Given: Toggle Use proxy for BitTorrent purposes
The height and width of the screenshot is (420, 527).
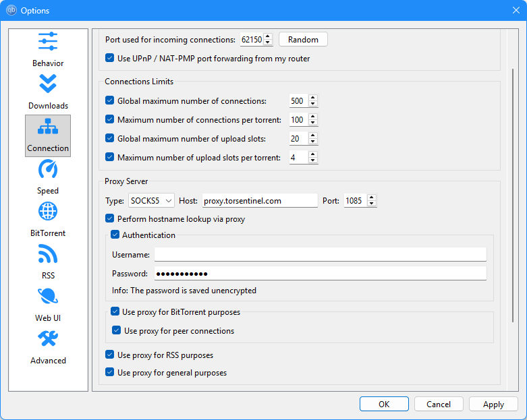Looking at the screenshot, I should 115,311.
